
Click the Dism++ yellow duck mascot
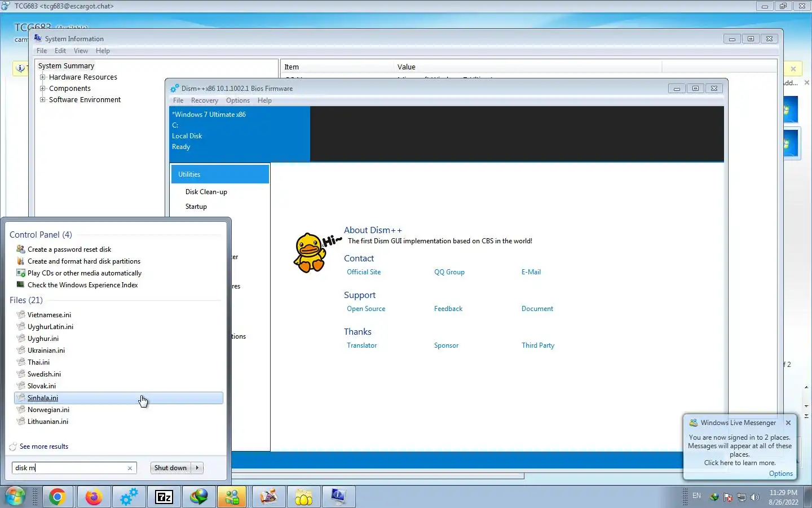(311, 252)
